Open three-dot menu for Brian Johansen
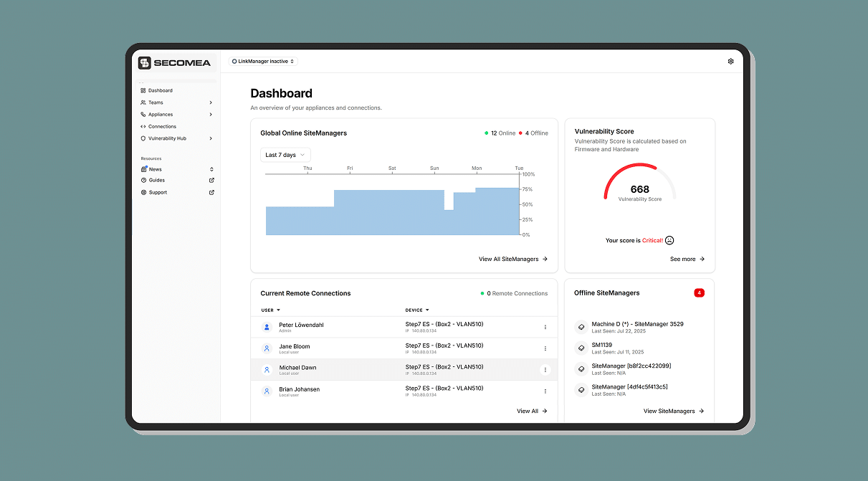 [x=545, y=391]
